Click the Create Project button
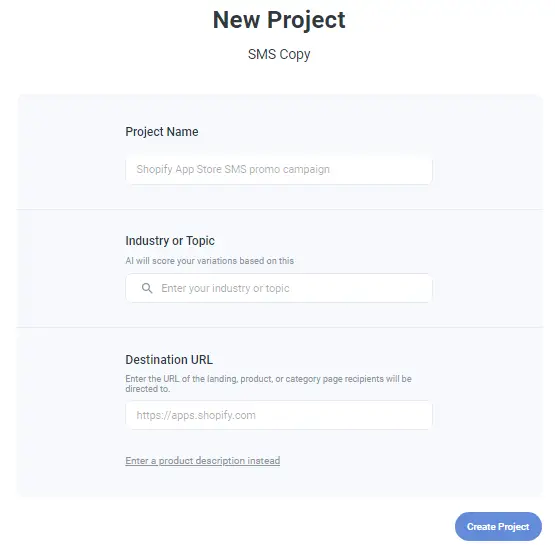The width and height of the screenshot is (555, 557). [498, 526]
